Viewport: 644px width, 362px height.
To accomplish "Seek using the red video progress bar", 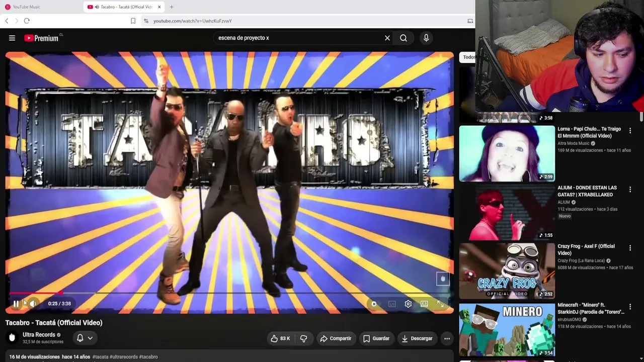I will pyautogui.click(x=229, y=293).
